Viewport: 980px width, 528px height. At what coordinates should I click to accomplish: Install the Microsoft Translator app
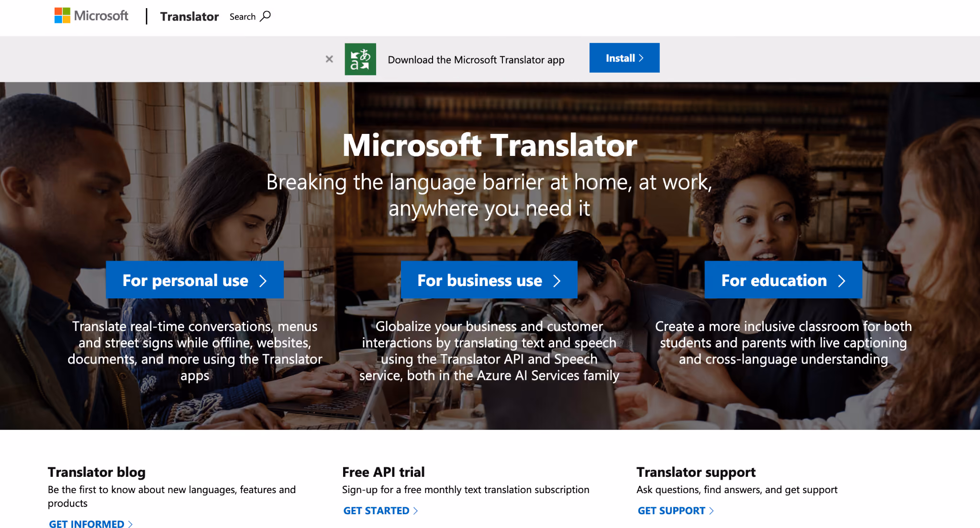click(x=624, y=58)
